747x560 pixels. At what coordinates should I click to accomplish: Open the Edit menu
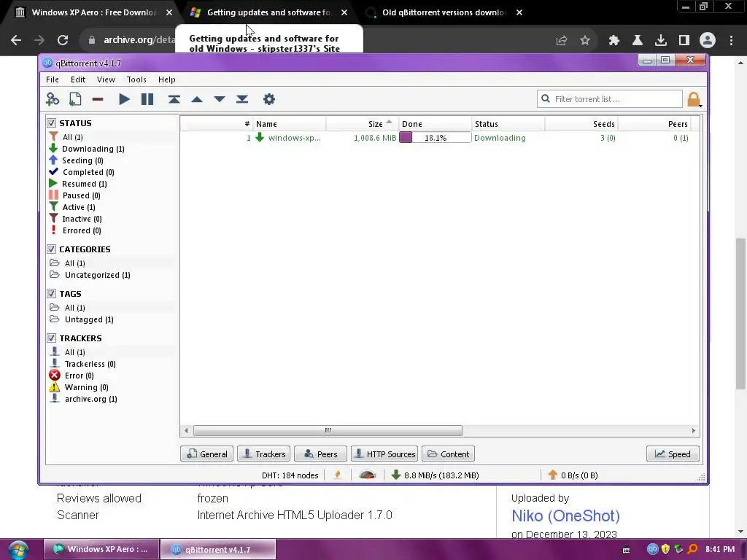[x=78, y=79]
